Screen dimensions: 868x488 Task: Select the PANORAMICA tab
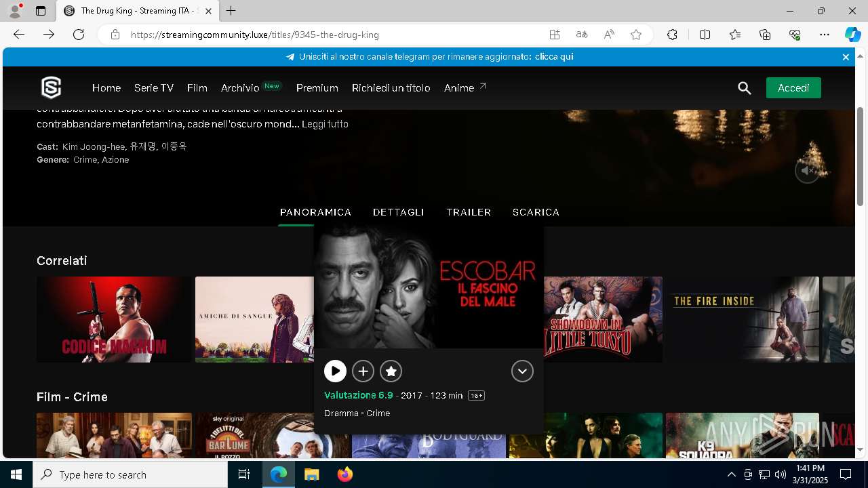coord(315,212)
